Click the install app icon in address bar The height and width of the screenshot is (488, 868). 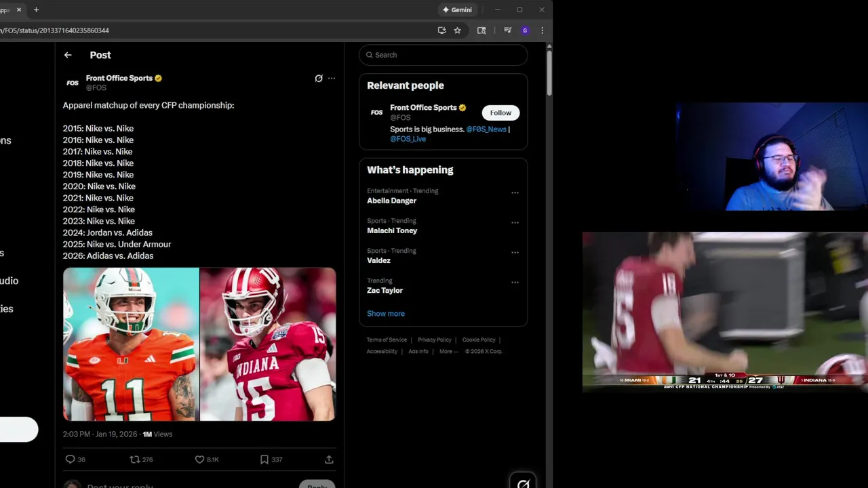click(442, 30)
